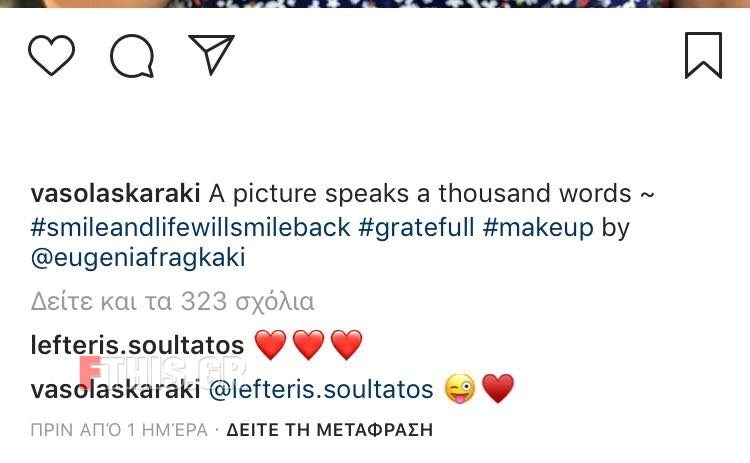Tap ΔΕΙΤΕ ΤΗ ΜΕΤΑΦΡΑΣΗ to see translation
The height and width of the screenshot is (463, 750).
tap(330, 430)
